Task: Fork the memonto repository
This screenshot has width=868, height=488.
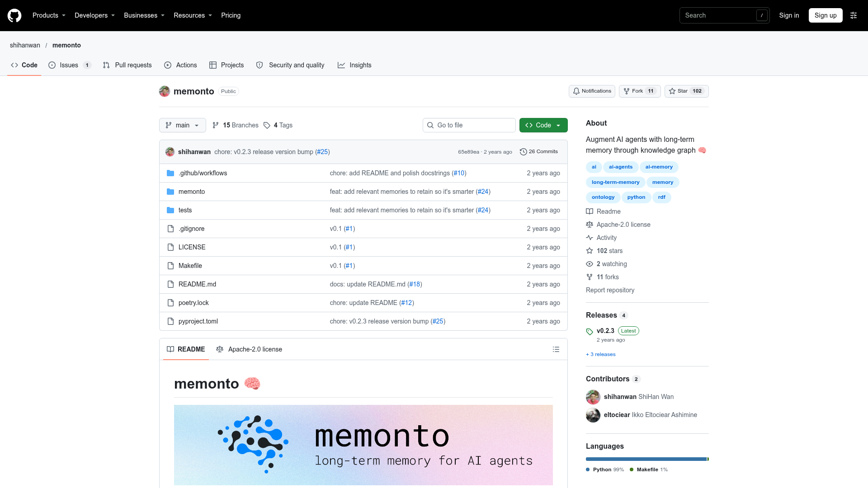Action: point(640,91)
